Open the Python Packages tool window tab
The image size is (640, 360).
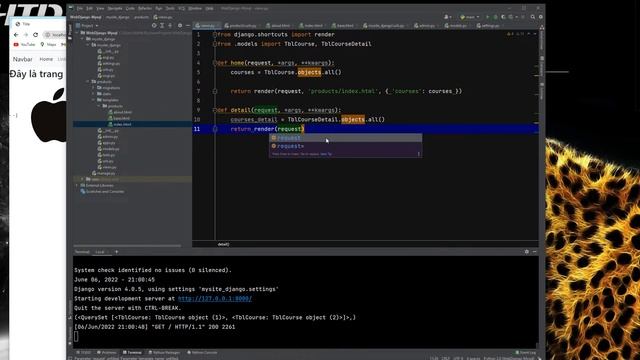164,352
